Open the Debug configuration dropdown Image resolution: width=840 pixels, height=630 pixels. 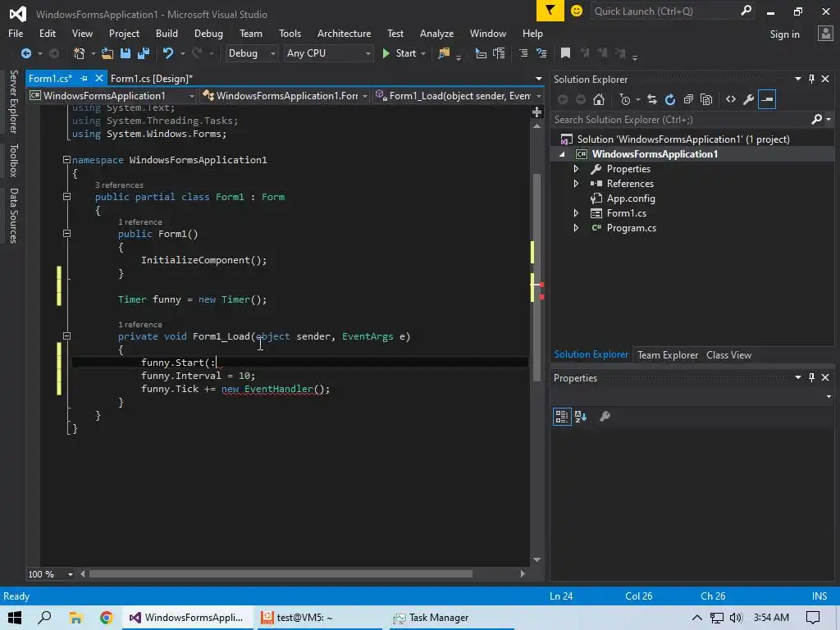coord(252,53)
